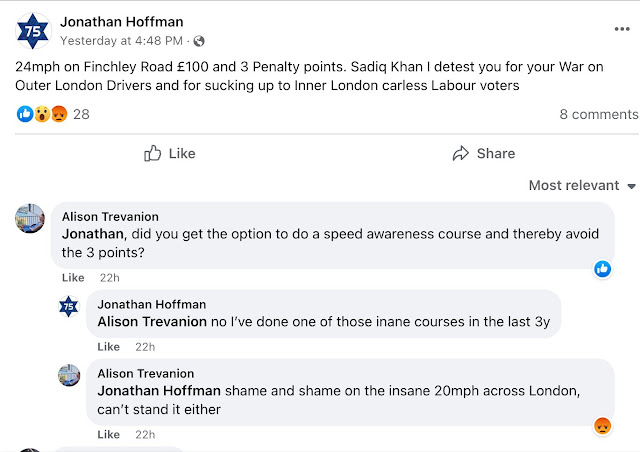
Task: Like Alison's speed awareness course comment
Action: click(73, 277)
